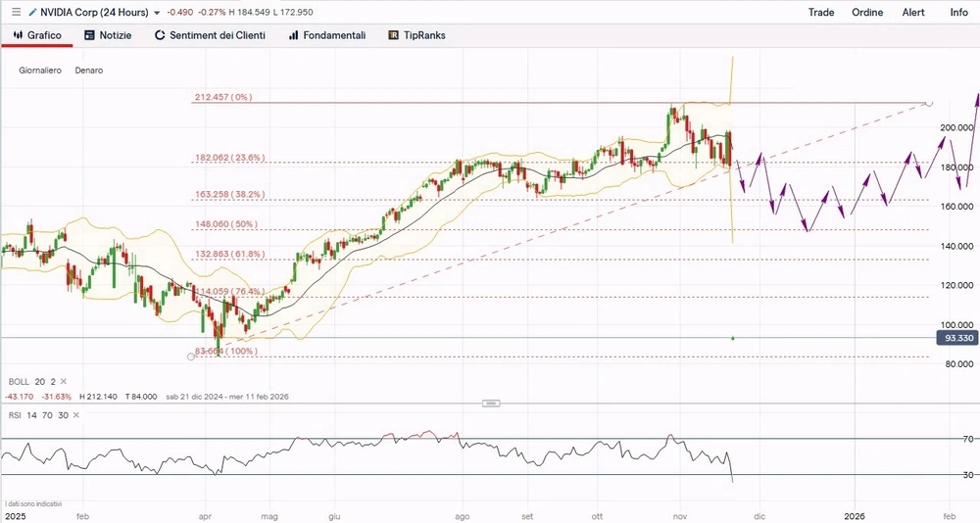Click the TipRanks logo icon
This screenshot has width=980, height=523.
[393, 35]
